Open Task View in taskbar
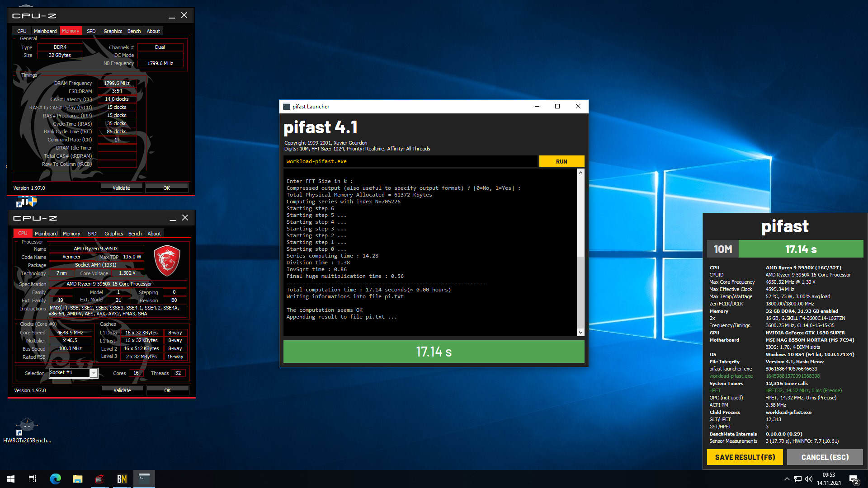 (33, 479)
